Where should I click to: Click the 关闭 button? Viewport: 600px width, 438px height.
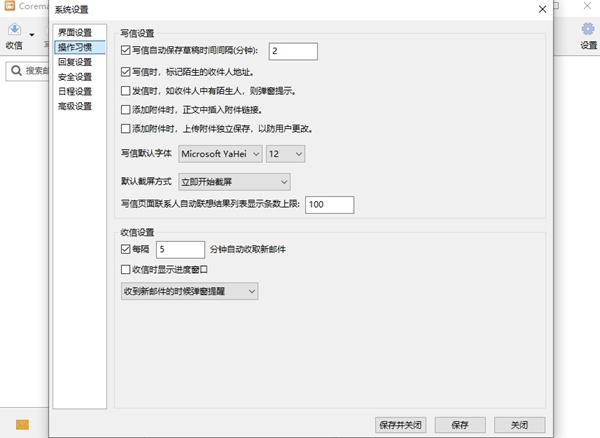[519, 425]
